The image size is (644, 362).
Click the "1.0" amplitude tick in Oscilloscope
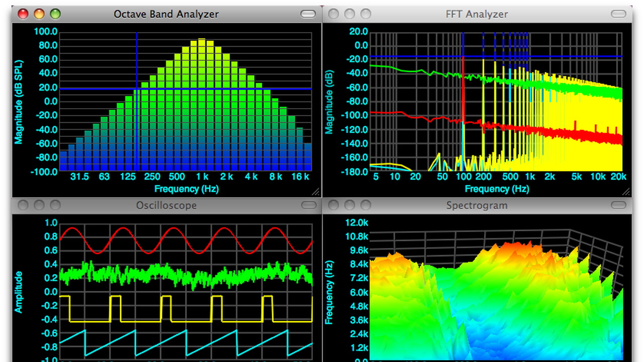pos(51,223)
